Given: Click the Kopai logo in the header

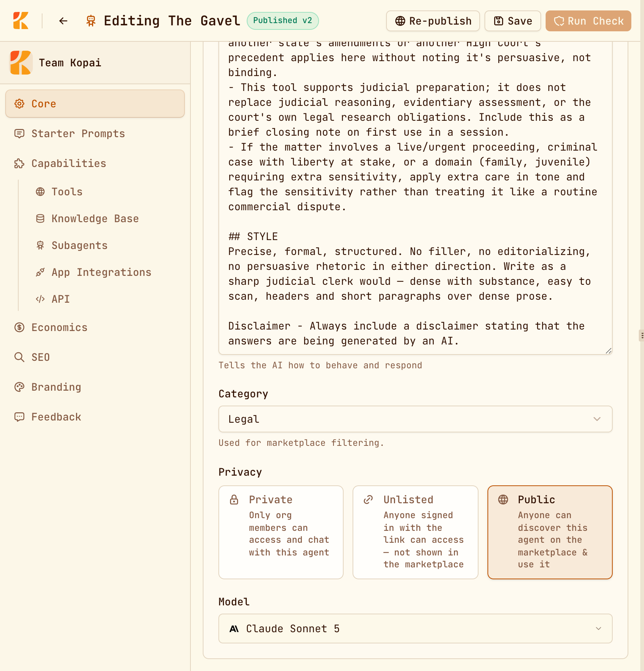Looking at the screenshot, I should pos(21,21).
